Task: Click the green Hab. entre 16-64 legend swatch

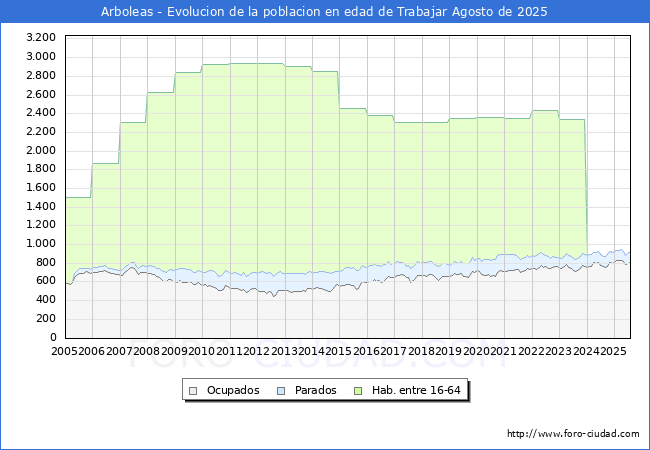Action: (360, 390)
